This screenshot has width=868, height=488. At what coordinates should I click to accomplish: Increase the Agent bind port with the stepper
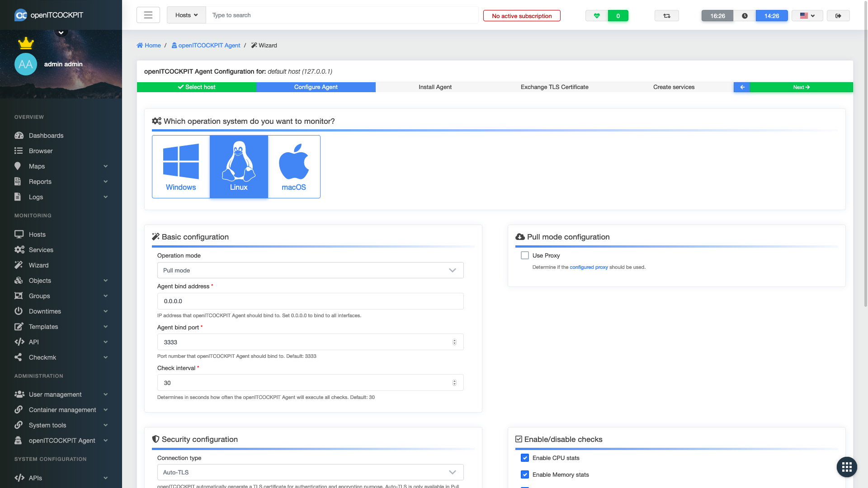454,340
